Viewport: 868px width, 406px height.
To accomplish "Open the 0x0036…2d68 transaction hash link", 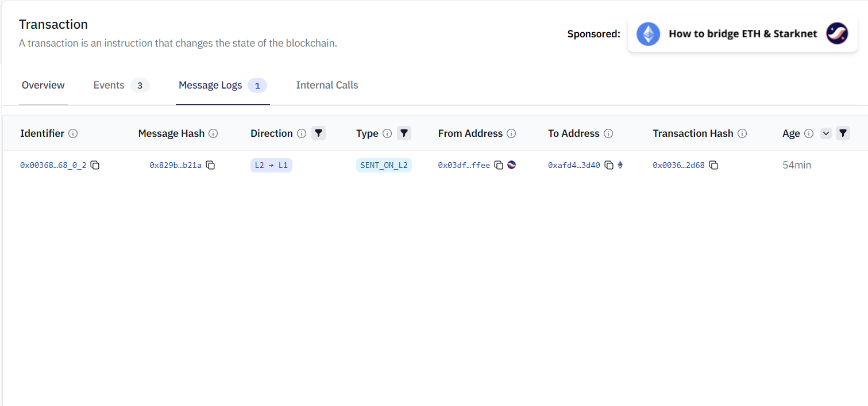I will click(678, 166).
